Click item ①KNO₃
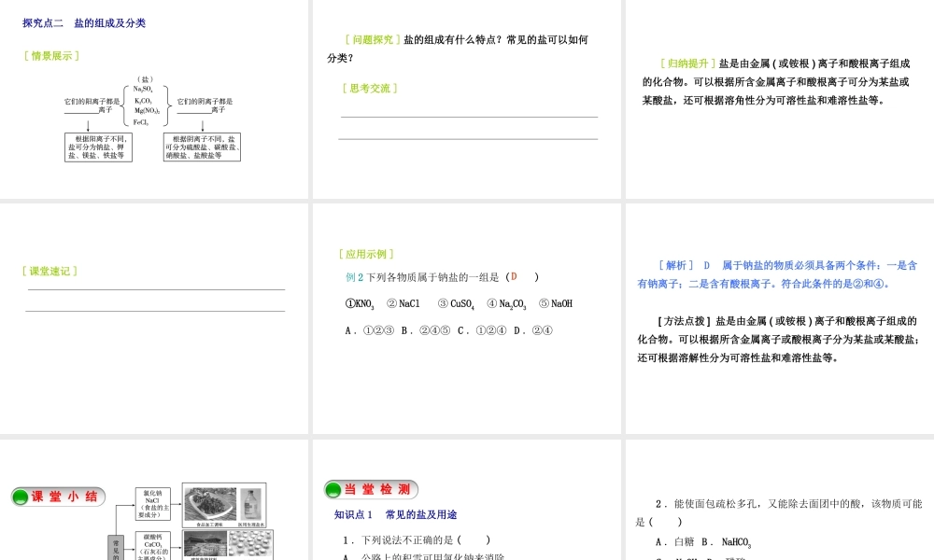Screen dimensions: 934x560 [x=360, y=304]
